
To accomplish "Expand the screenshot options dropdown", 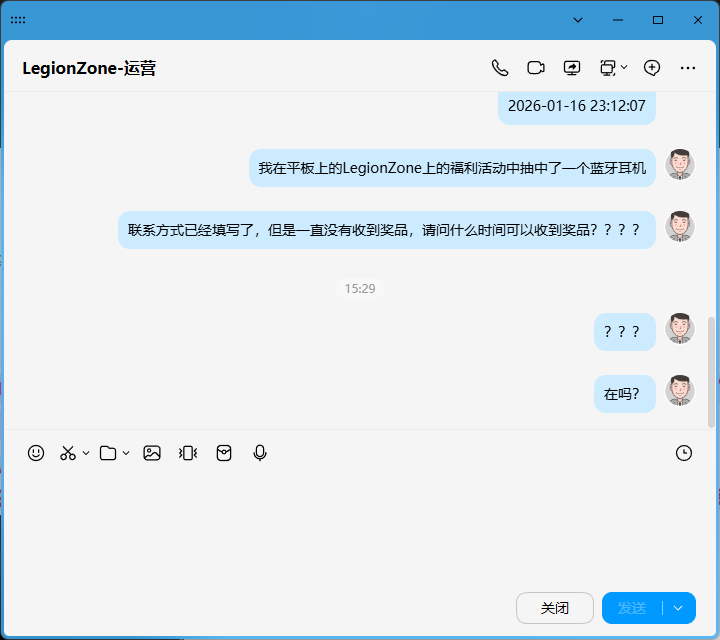I will [x=86, y=453].
